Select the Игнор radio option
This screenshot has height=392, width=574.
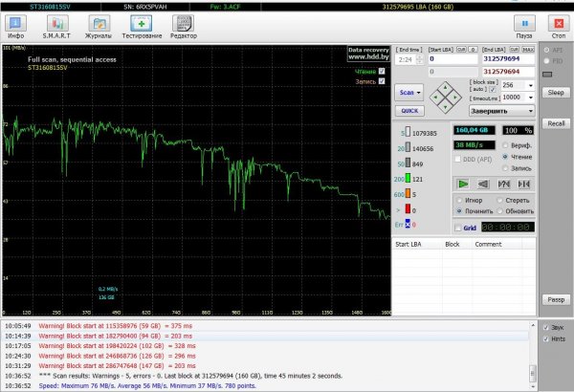(x=458, y=201)
